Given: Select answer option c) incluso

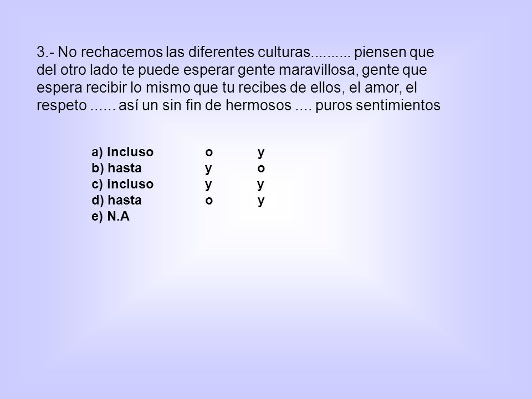Looking at the screenshot, I should tap(122, 184).
